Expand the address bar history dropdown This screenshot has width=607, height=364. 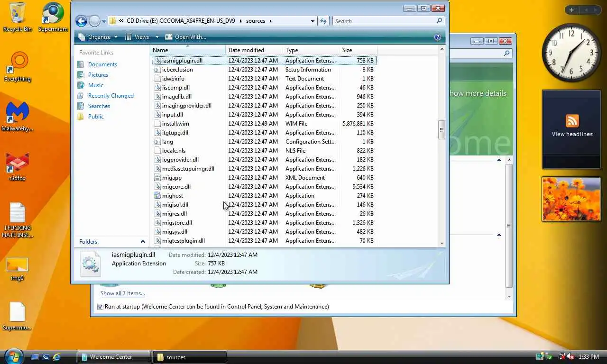313,21
